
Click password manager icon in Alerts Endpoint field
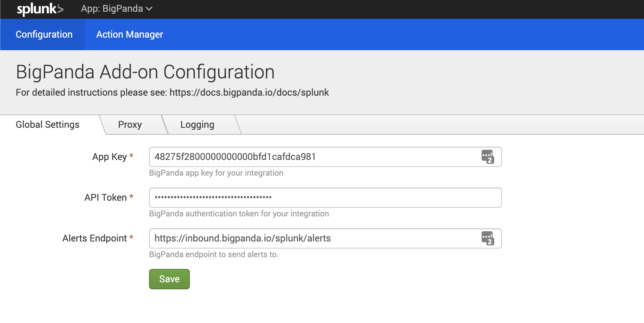click(x=488, y=238)
